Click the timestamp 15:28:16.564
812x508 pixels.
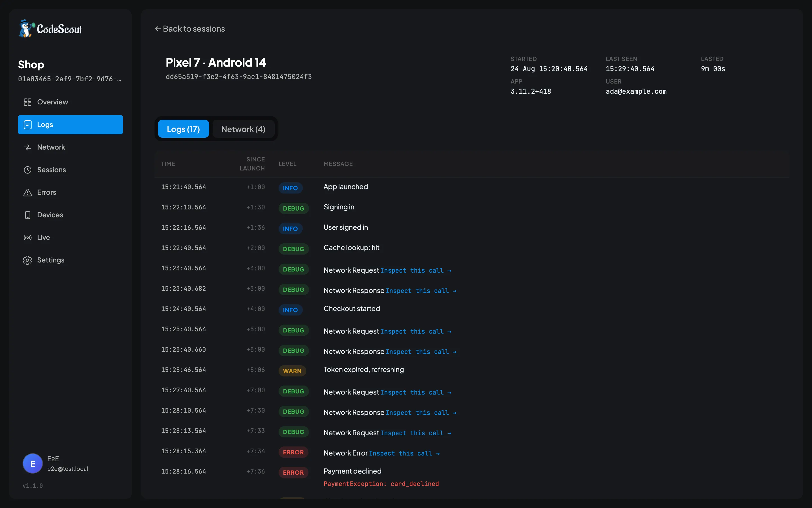pos(184,472)
